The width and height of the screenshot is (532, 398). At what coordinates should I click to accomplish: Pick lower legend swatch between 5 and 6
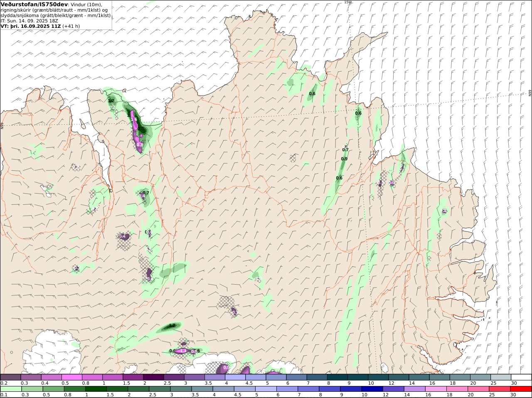point(266,389)
